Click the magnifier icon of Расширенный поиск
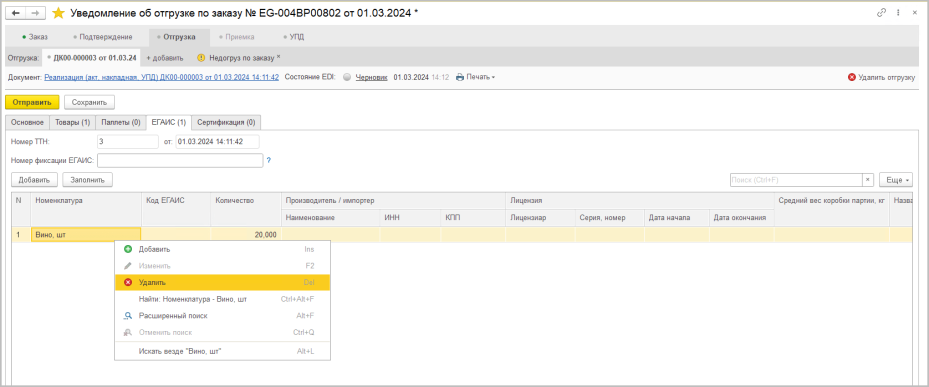929x387 pixels. click(x=127, y=316)
